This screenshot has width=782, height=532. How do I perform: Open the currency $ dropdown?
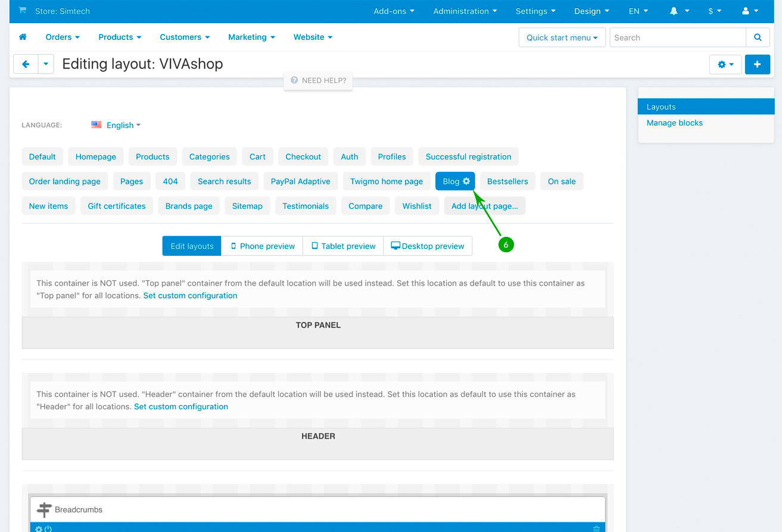click(x=715, y=11)
